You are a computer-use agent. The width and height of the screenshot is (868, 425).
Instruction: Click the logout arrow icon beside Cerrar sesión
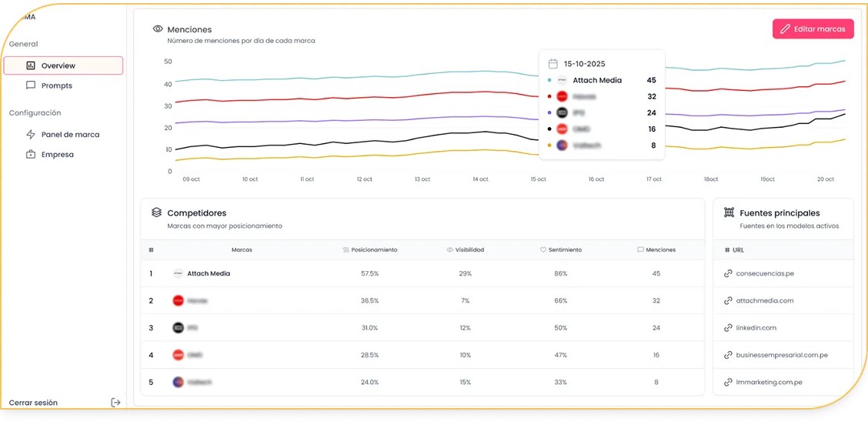coord(115,402)
